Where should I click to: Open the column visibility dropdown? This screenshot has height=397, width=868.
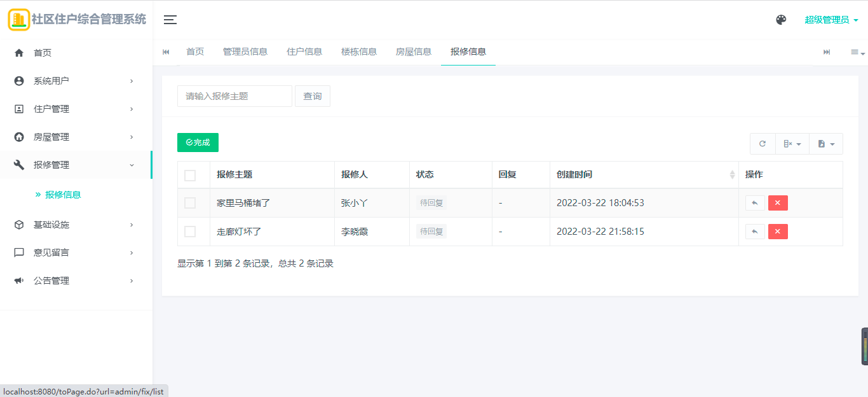point(792,144)
